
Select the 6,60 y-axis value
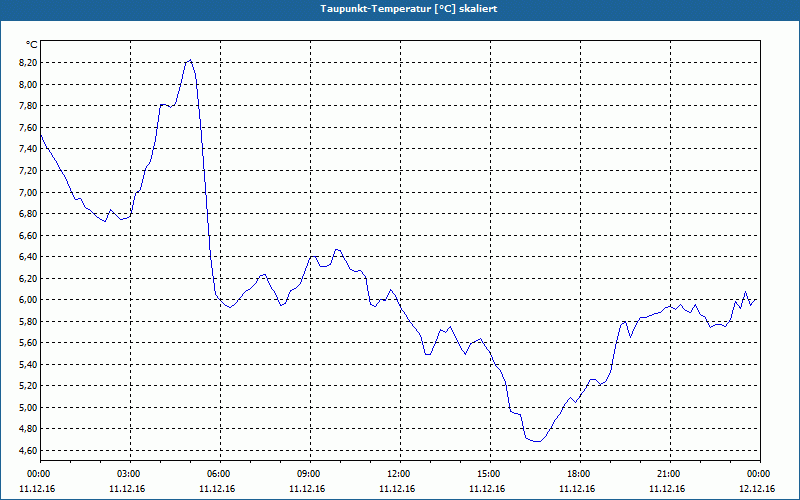pyautogui.click(x=28, y=235)
